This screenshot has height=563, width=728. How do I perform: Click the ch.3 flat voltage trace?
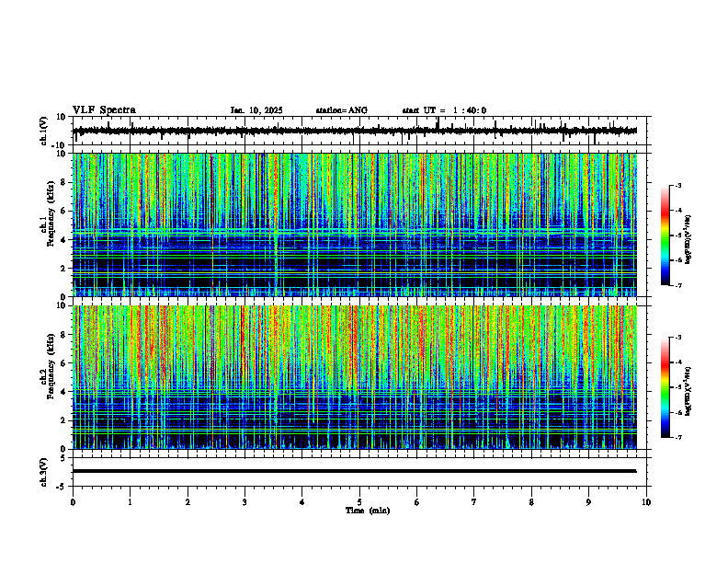[x=355, y=471]
